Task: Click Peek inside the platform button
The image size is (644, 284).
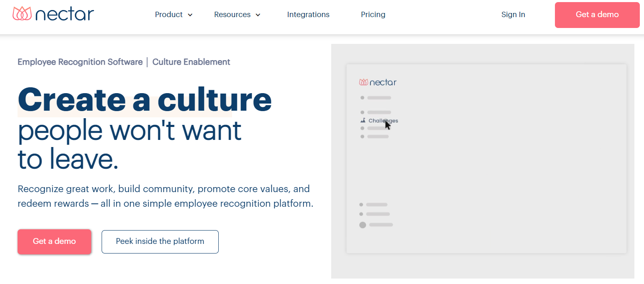Action: coord(160,241)
